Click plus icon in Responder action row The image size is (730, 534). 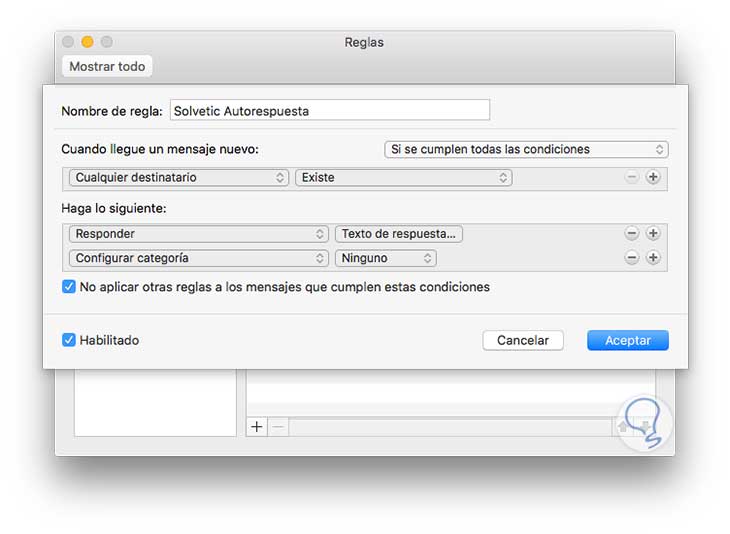coord(653,234)
